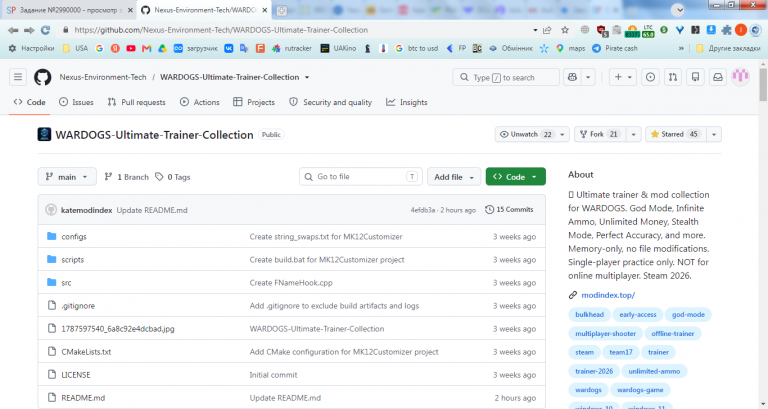Viewport: 768px width, 409px height.
Task: Open the GitHub hamburger navigation menu
Action: [18, 77]
